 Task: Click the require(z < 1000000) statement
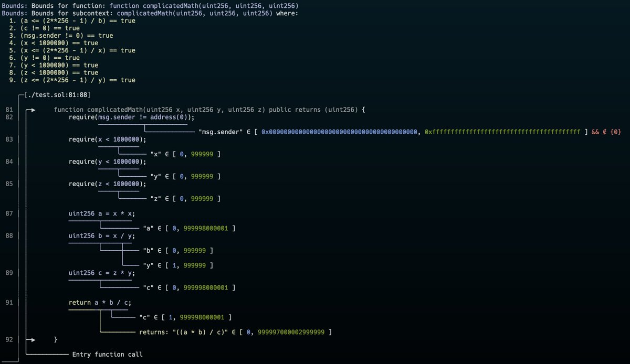click(x=107, y=184)
